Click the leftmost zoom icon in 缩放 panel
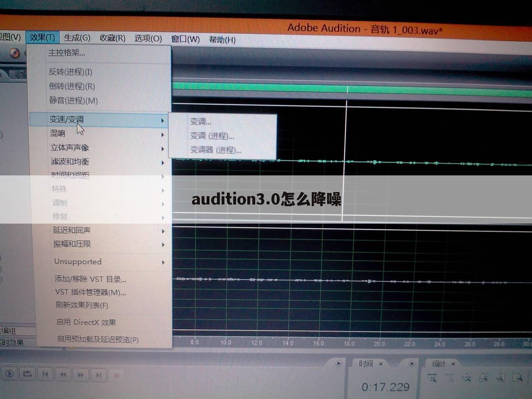 coord(433,378)
